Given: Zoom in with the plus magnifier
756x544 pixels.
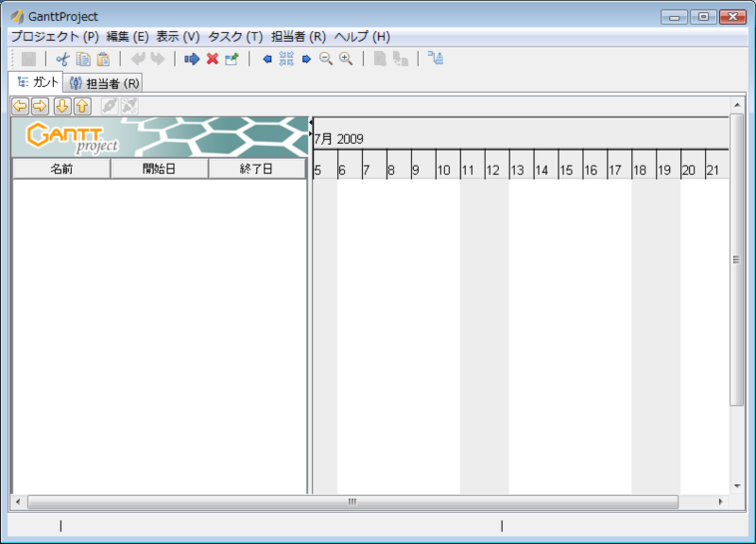Looking at the screenshot, I should tap(346, 59).
